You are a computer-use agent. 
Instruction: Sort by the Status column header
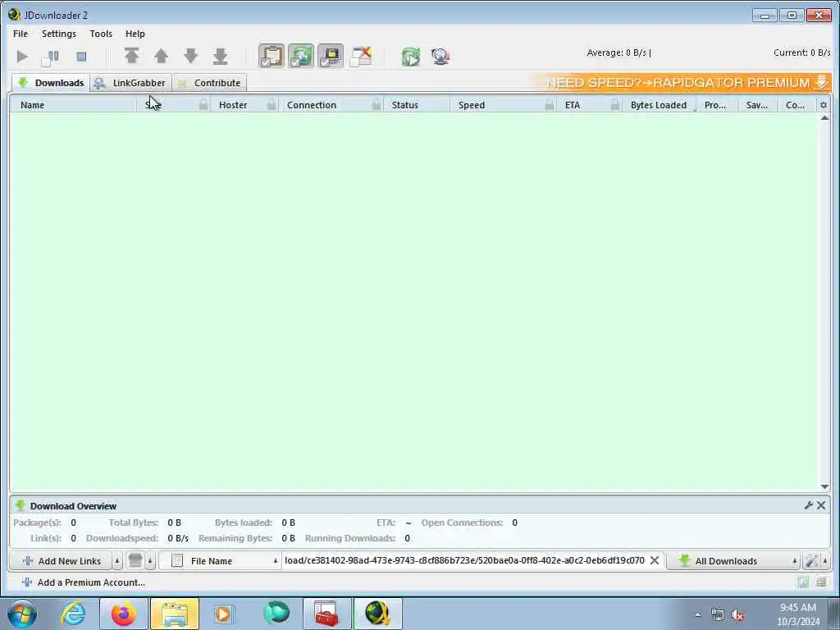click(x=405, y=105)
